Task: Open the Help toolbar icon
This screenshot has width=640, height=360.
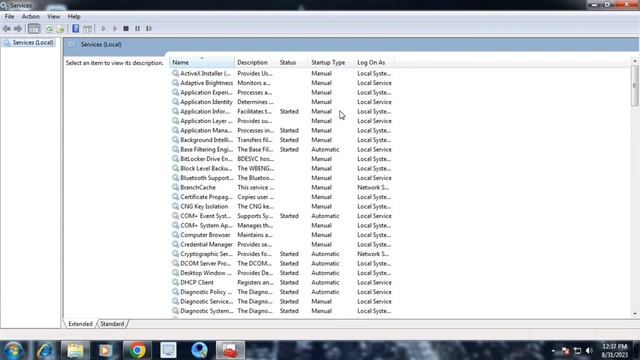Action: [x=76, y=29]
